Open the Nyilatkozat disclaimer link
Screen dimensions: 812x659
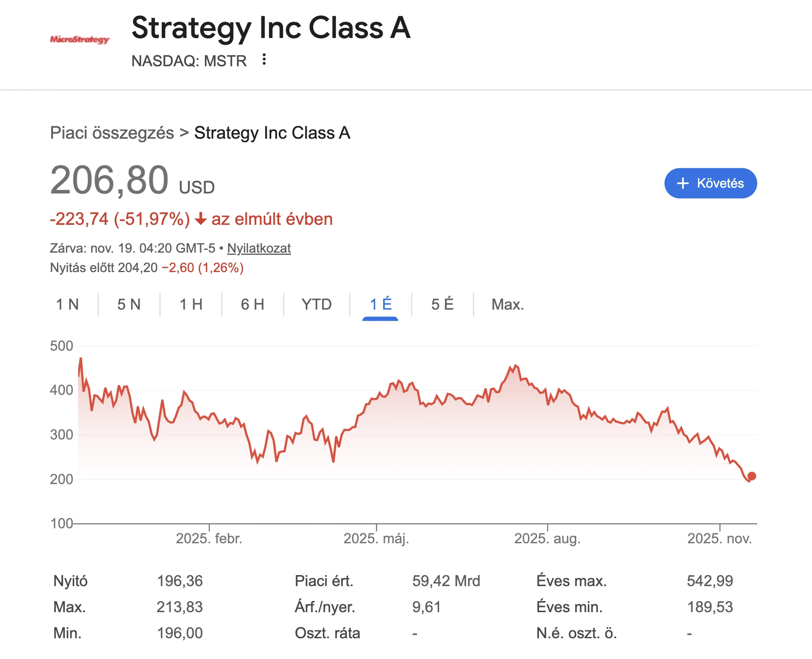tap(259, 248)
